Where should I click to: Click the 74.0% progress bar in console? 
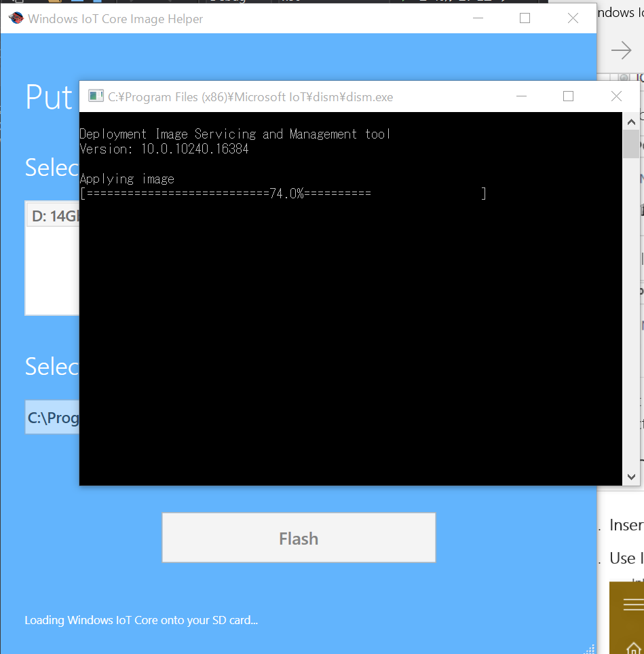click(283, 194)
